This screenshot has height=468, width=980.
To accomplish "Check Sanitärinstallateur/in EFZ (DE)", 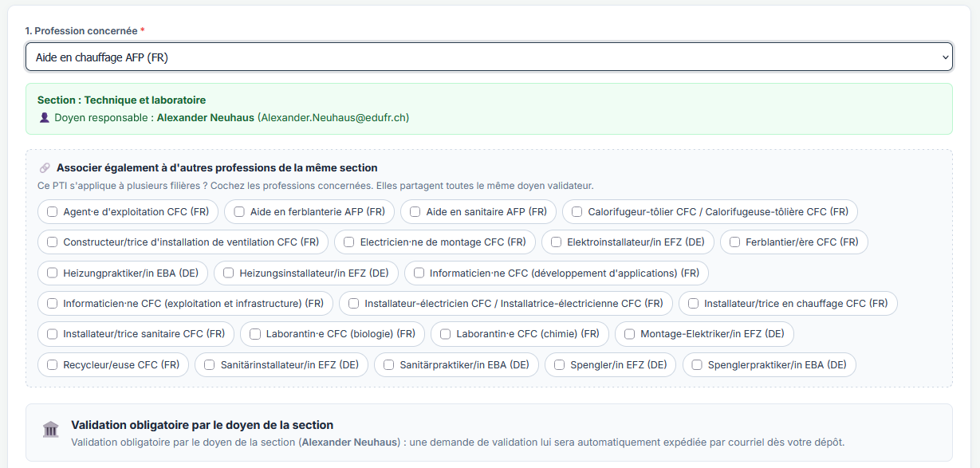I will [x=210, y=365].
